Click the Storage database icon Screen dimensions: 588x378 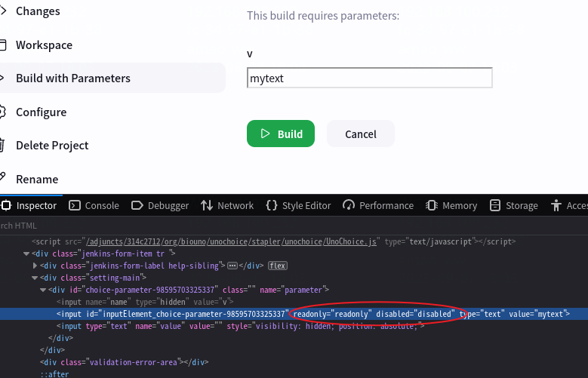(495, 205)
